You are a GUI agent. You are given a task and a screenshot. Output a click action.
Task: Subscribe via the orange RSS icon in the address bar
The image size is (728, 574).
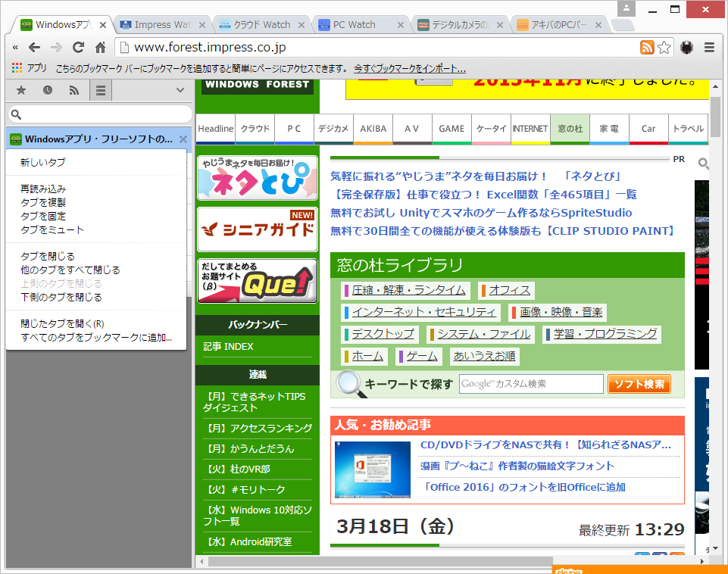tap(648, 47)
